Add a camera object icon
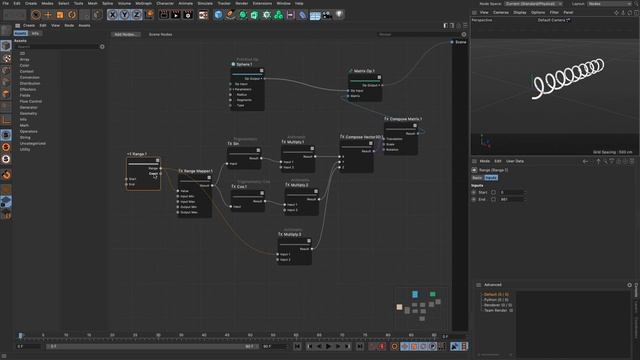 pos(327,15)
